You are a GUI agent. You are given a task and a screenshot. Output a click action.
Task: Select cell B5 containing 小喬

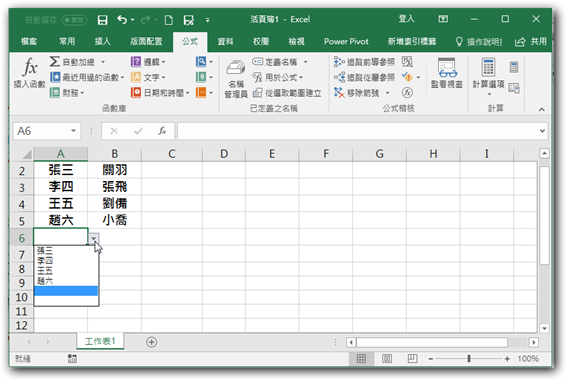point(115,220)
